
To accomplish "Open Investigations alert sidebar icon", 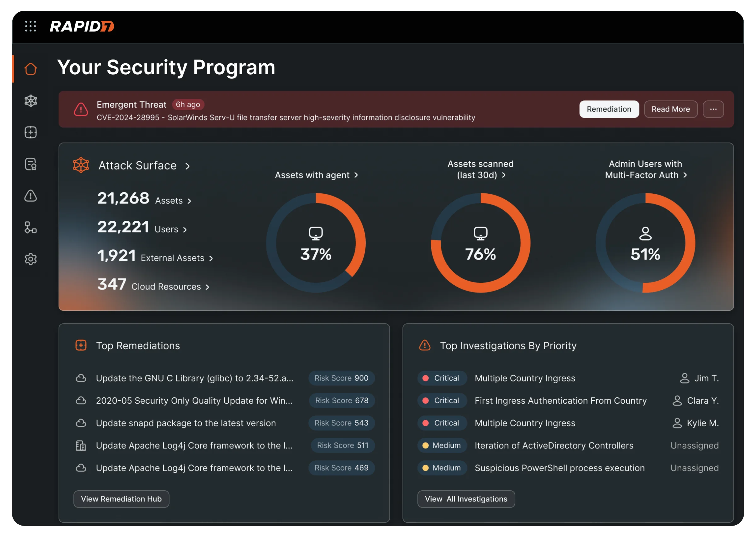I will click(30, 196).
